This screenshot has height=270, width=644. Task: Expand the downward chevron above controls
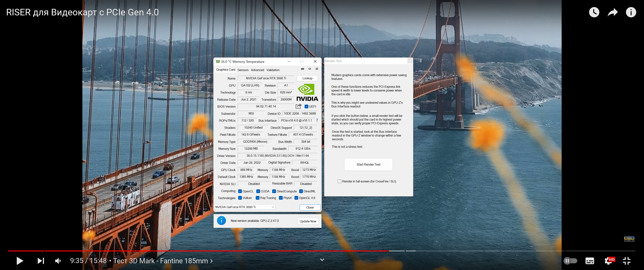(322, 260)
